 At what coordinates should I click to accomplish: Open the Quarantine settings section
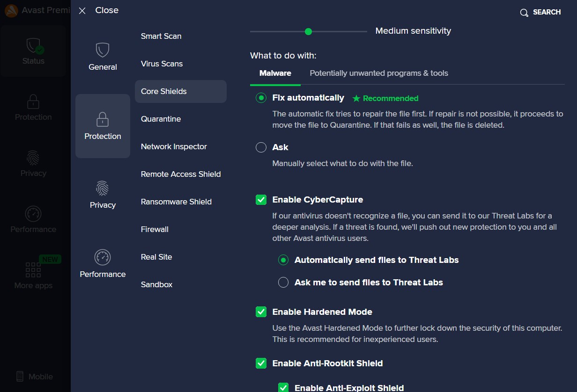click(x=161, y=119)
